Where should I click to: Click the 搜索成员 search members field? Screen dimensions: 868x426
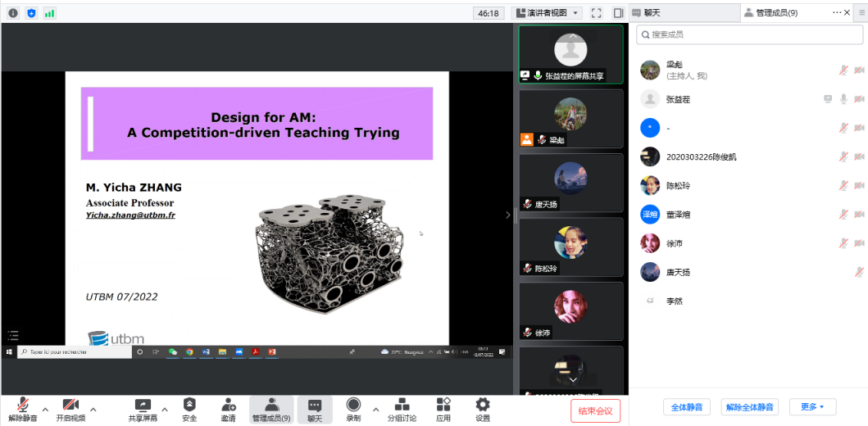[749, 34]
